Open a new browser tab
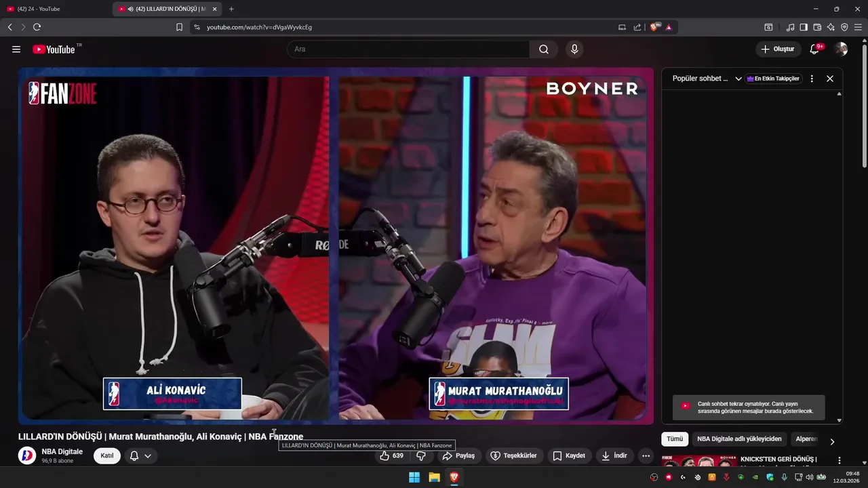This screenshot has width=868, height=488. coord(231,9)
